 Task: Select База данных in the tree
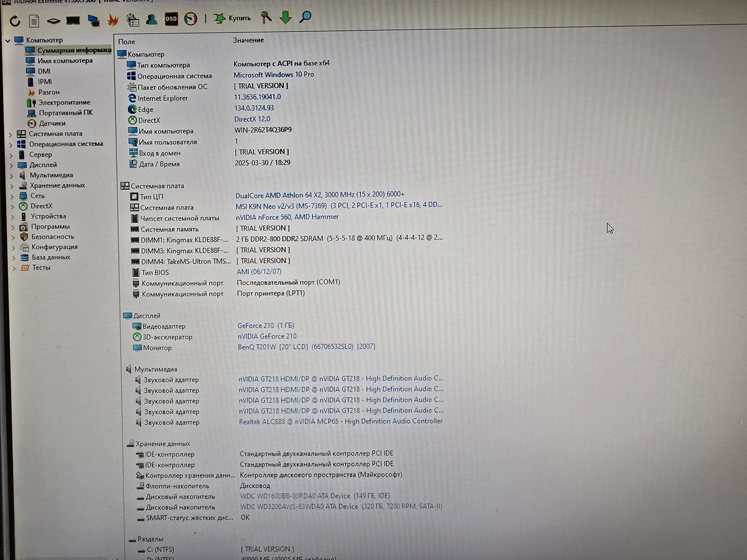[x=51, y=257]
